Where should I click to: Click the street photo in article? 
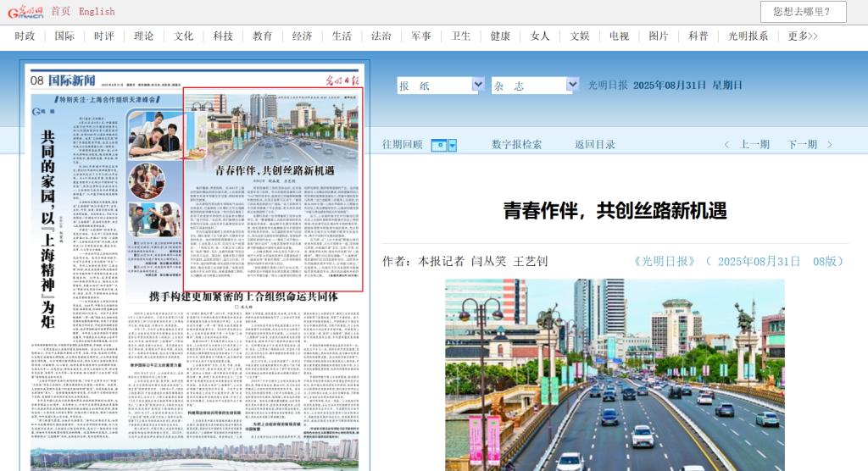[x=615, y=373]
